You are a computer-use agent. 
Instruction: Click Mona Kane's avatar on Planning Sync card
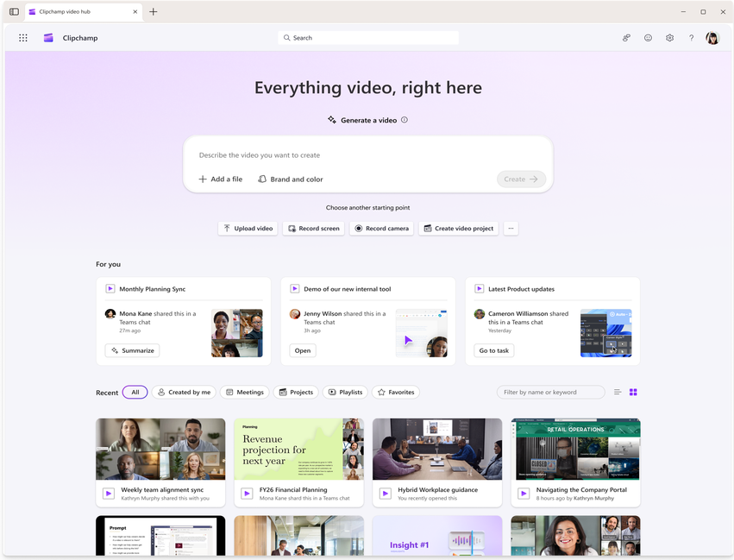(x=110, y=314)
